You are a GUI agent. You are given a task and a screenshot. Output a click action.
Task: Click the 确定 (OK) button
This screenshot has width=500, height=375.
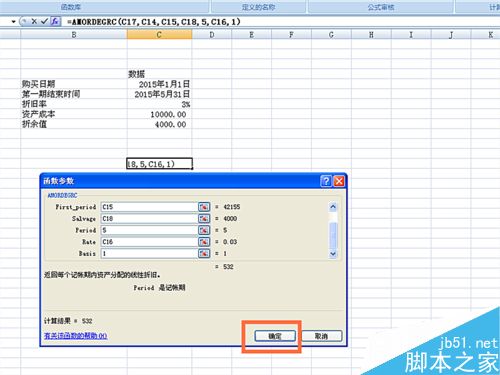[275, 336]
